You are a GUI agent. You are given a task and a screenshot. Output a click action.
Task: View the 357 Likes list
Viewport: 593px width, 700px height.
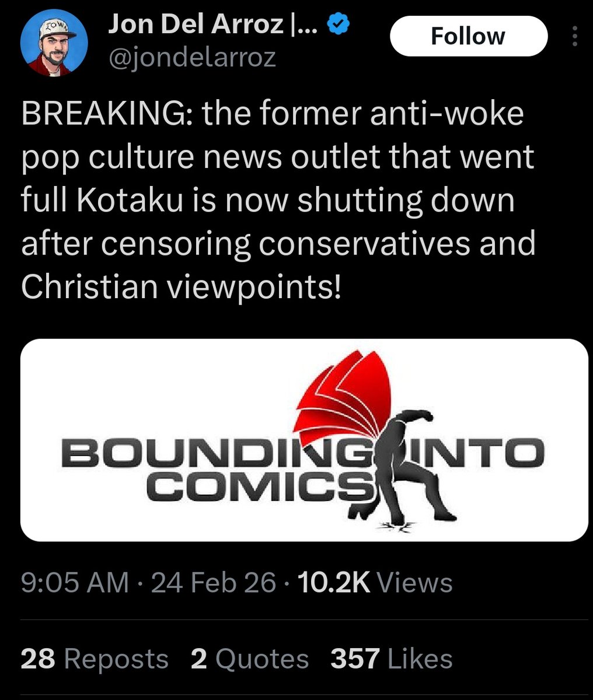click(392, 659)
